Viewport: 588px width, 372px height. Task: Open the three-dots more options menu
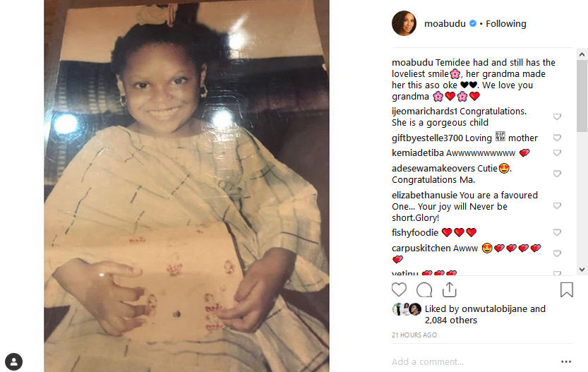click(x=566, y=361)
